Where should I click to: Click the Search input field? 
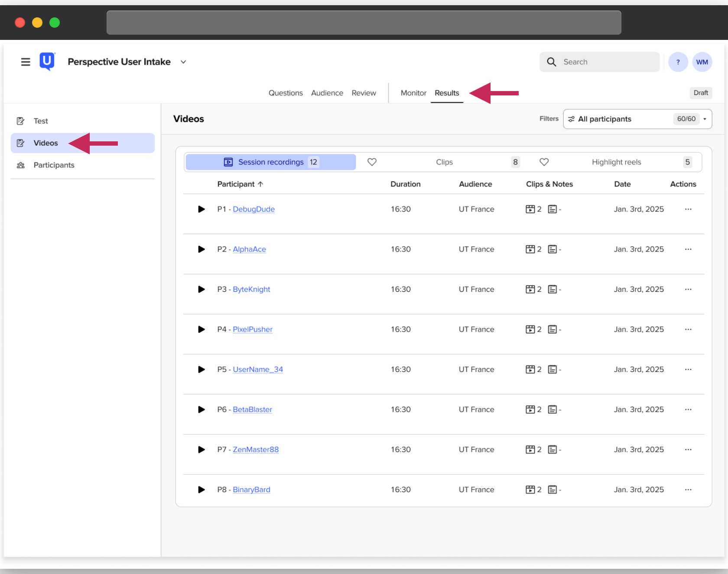tap(600, 62)
